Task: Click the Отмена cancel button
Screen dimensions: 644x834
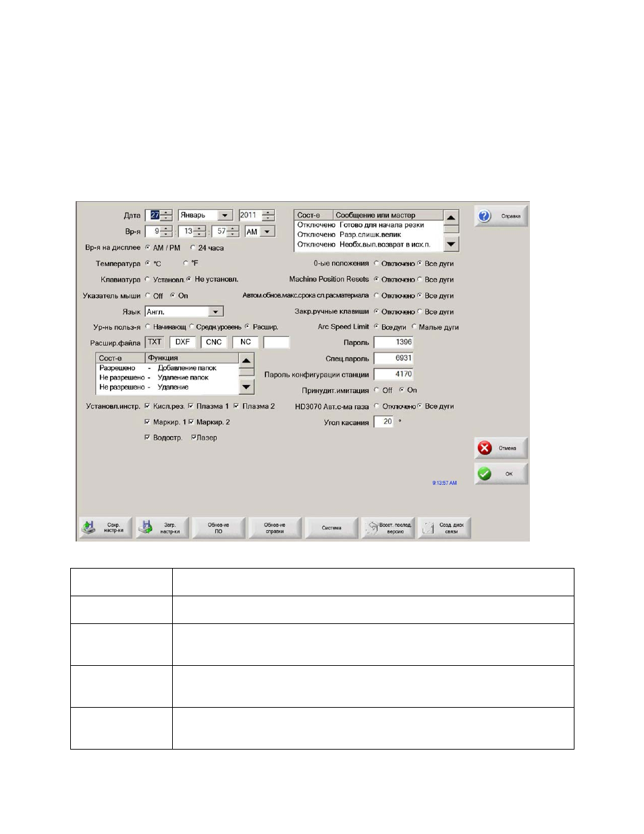Action: coord(501,448)
